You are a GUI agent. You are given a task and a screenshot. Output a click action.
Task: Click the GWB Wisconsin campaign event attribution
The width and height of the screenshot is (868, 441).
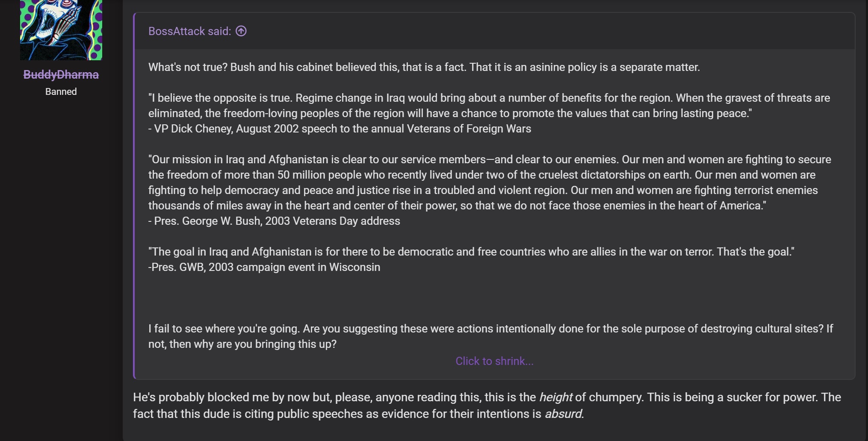coord(264,267)
